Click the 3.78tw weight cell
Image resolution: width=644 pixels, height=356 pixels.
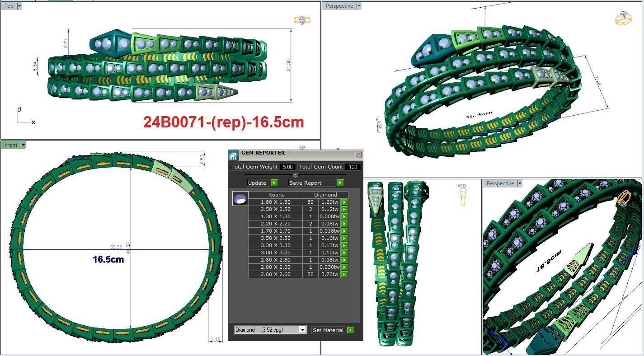[x=329, y=274]
